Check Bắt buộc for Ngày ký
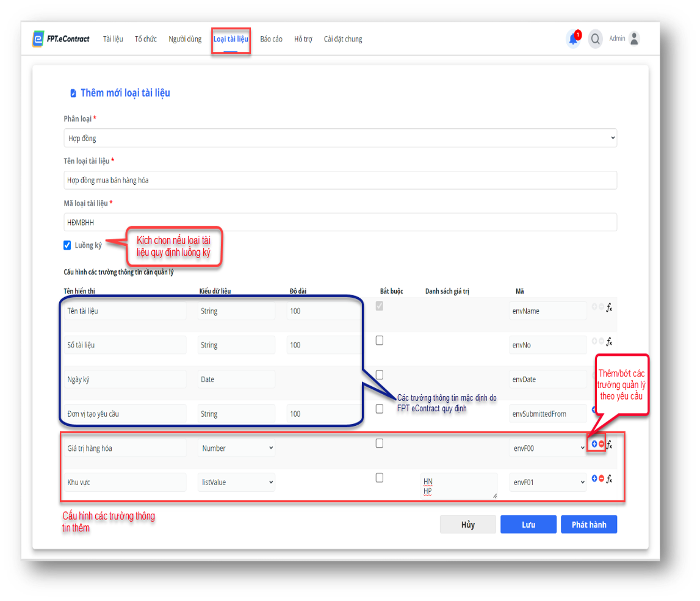Viewport: 700px width, 601px height. pyautogui.click(x=380, y=375)
